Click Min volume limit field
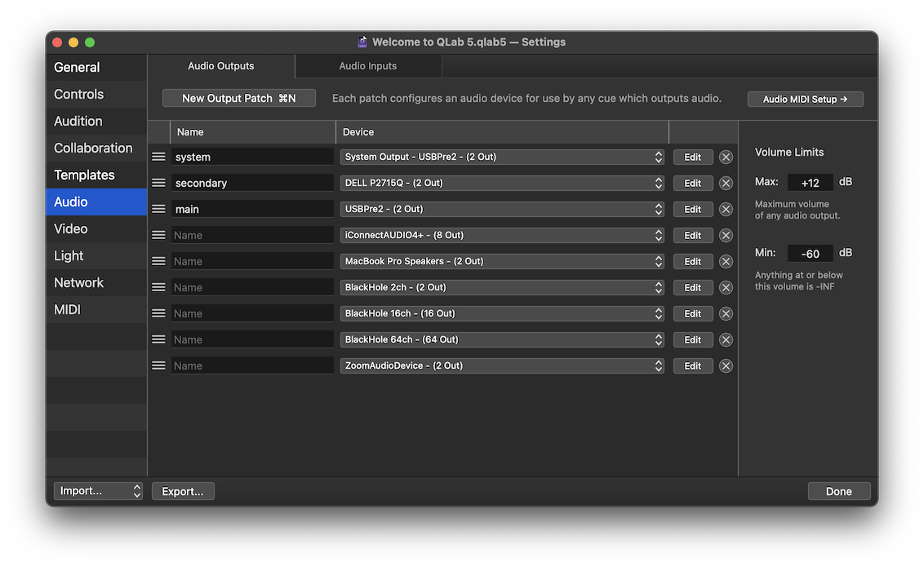 811,253
